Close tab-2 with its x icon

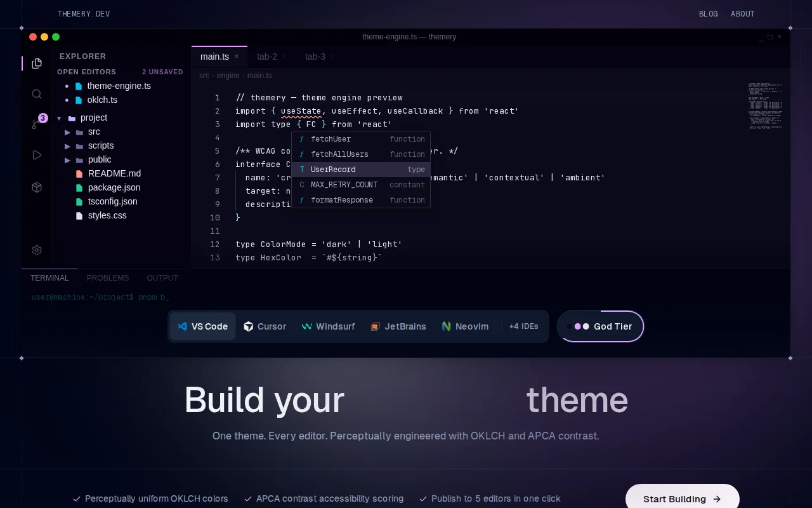[285, 57]
